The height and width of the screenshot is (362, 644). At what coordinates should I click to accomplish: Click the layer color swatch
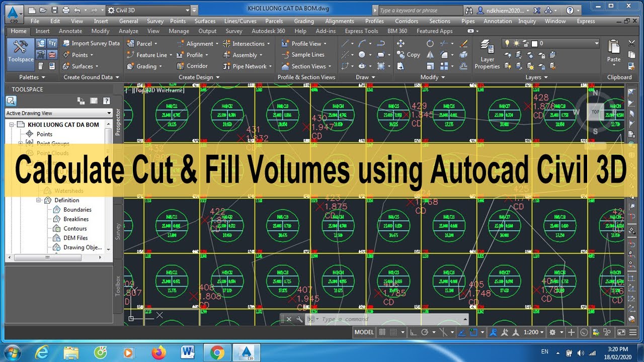[x=535, y=44]
